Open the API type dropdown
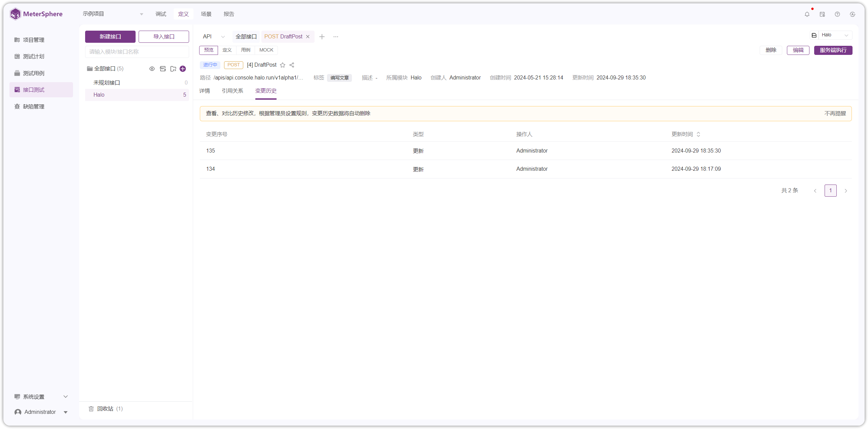 coord(214,37)
